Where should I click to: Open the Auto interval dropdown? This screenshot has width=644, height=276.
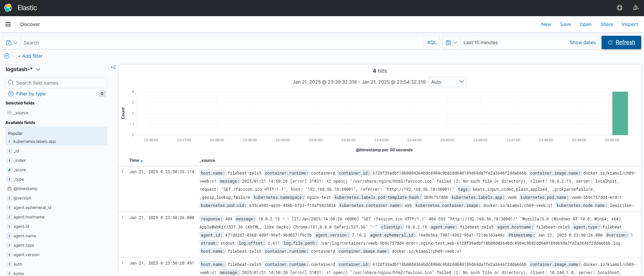[x=447, y=82]
